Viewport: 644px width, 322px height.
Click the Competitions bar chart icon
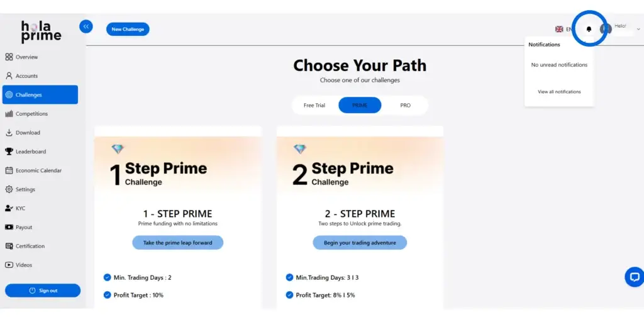pos(9,114)
